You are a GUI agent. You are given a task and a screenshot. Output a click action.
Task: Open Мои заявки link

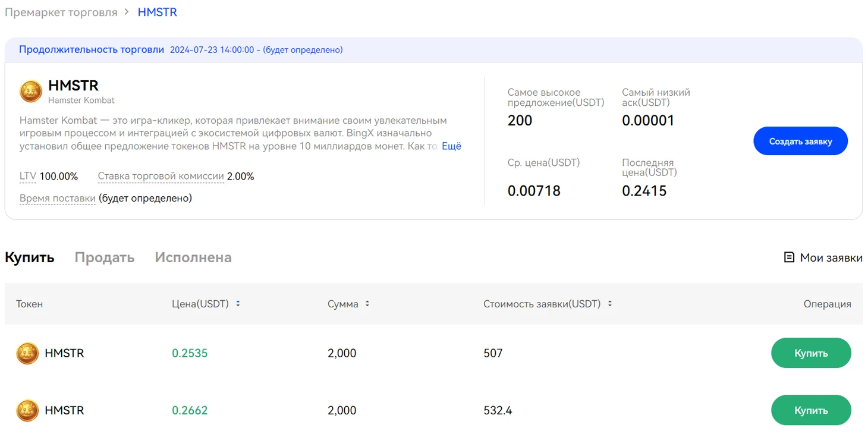pyautogui.click(x=831, y=257)
